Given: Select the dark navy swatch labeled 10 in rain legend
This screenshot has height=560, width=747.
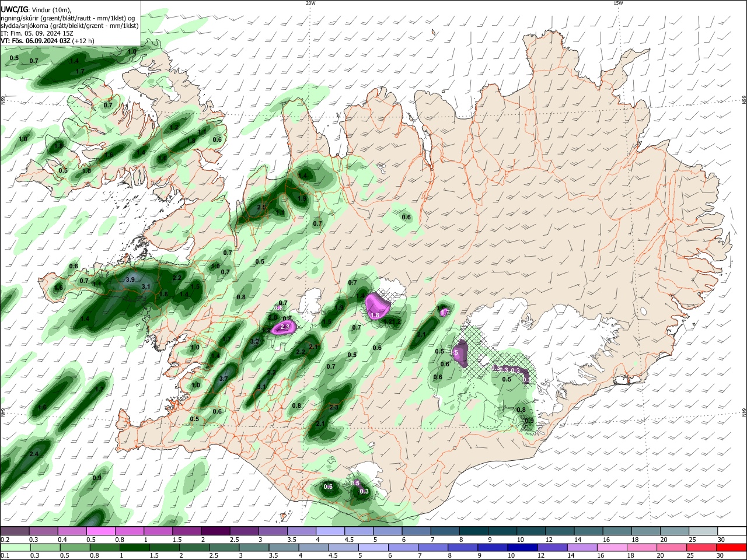Looking at the screenshot, I should pyautogui.click(x=522, y=547).
